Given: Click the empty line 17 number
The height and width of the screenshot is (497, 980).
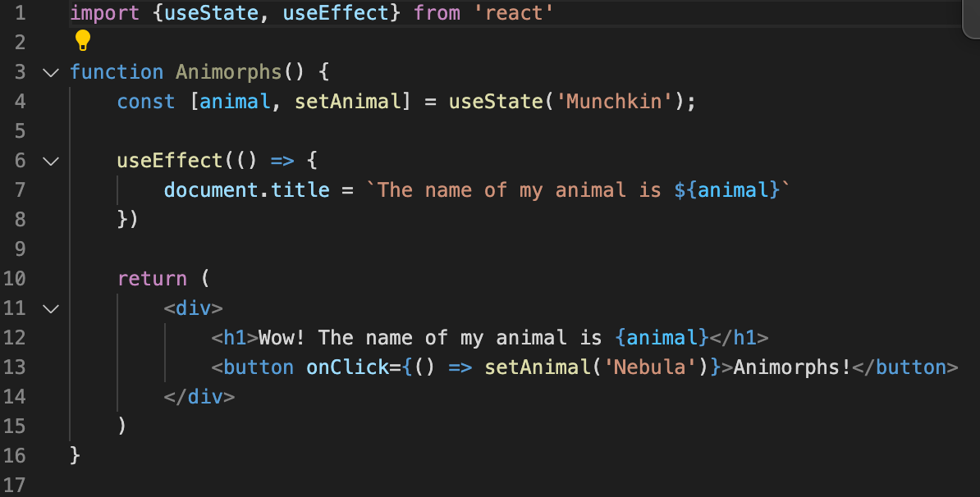Looking at the screenshot, I should pos(15,486).
